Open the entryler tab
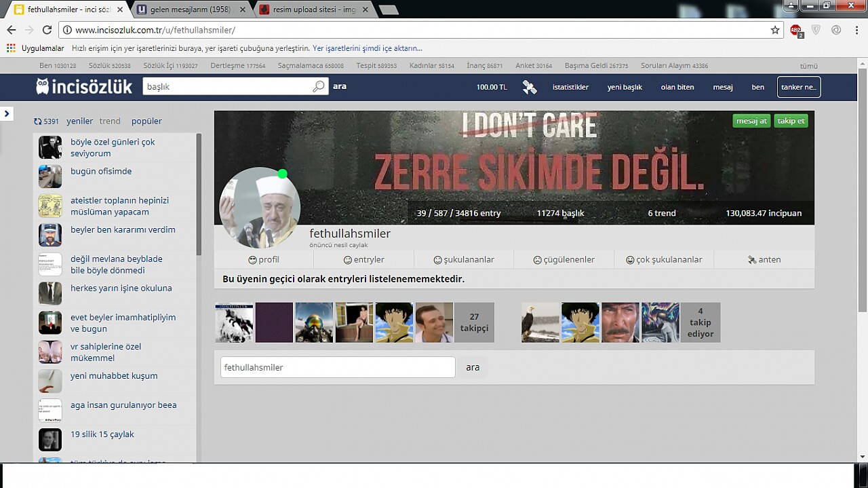 click(363, 259)
